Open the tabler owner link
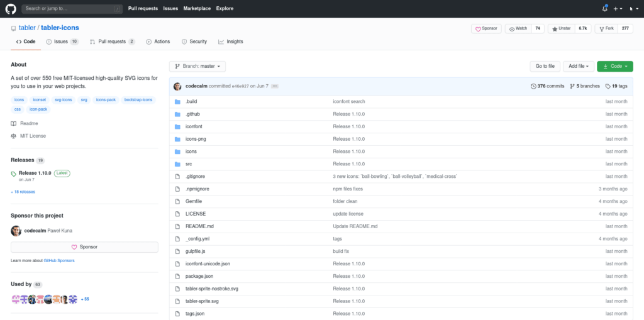This screenshot has width=644, height=320. [x=27, y=28]
